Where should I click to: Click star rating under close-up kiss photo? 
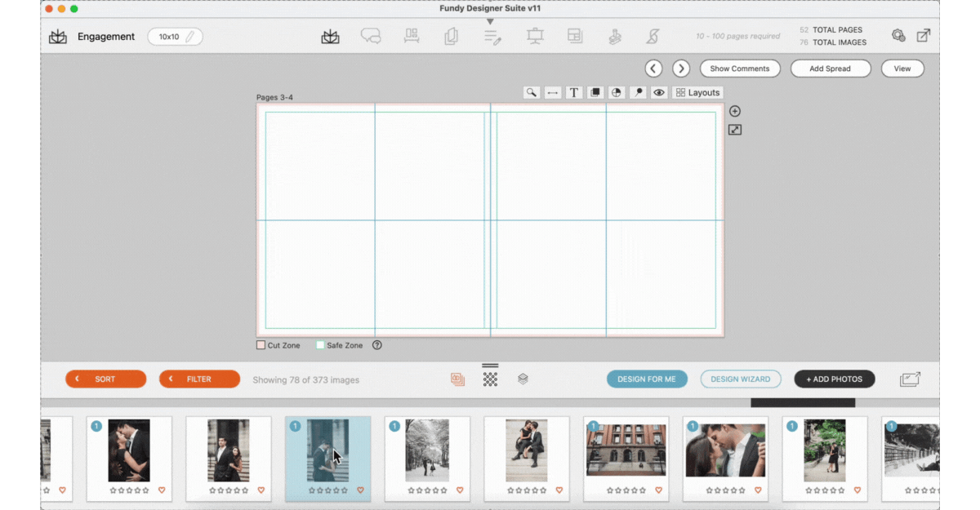click(x=726, y=490)
